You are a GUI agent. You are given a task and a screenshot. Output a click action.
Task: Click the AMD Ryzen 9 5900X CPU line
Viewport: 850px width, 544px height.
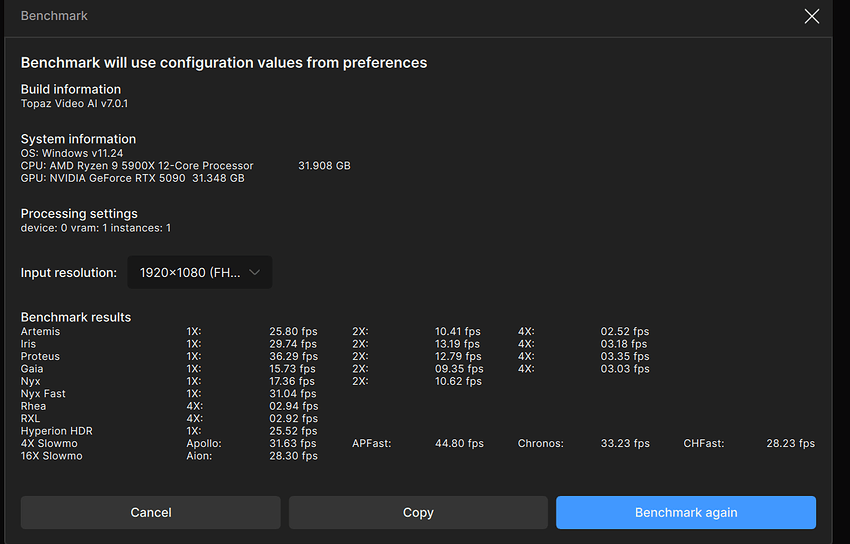pos(137,166)
